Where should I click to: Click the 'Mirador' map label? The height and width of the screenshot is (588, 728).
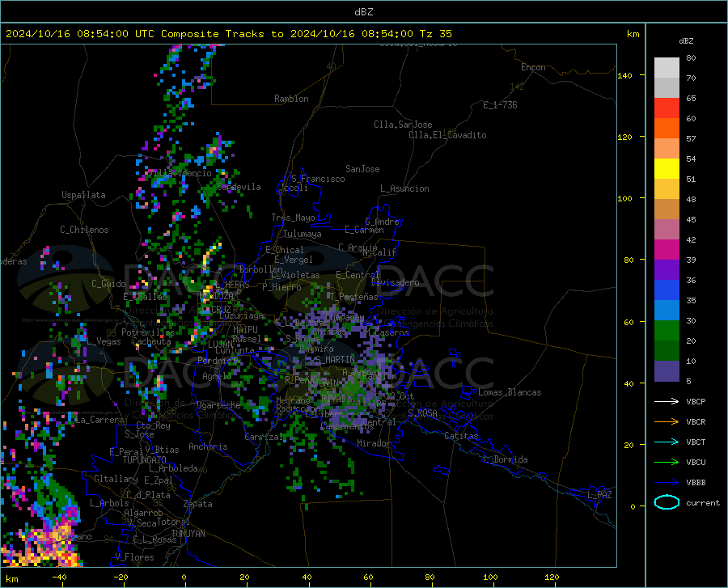(x=373, y=443)
